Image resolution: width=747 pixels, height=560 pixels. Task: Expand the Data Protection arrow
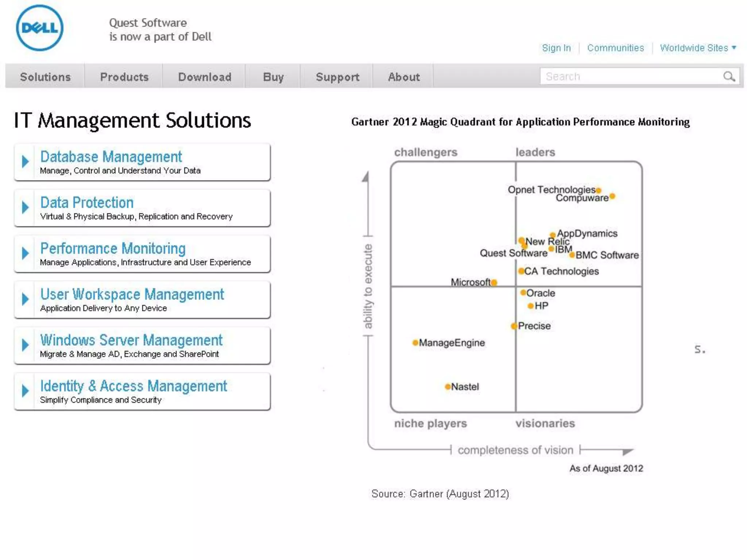pyautogui.click(x=25, y=207)
